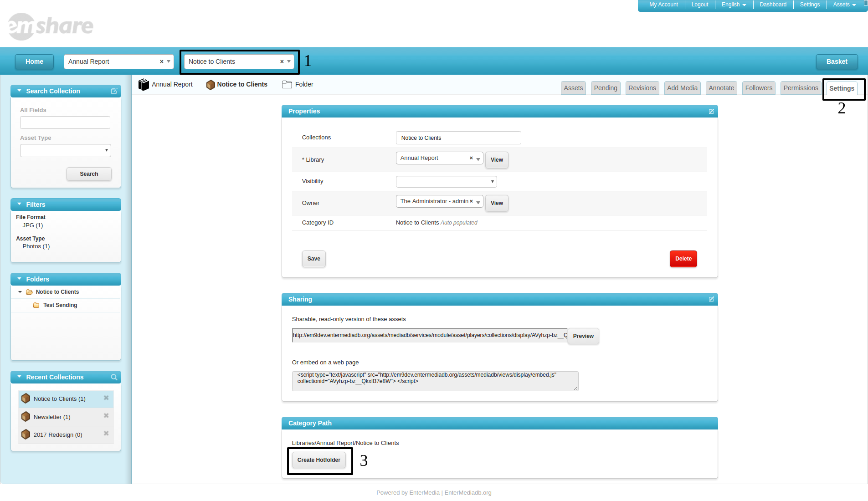Click the edit icon on Search Collection panel
This screenshot has height=501, width=868.
pos(114,91)
